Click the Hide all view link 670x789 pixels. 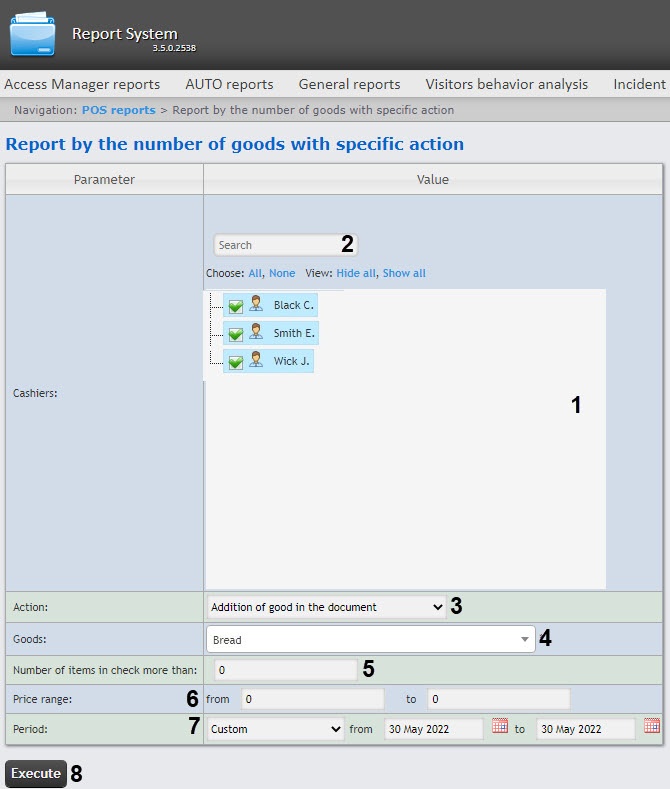point(356,273)
